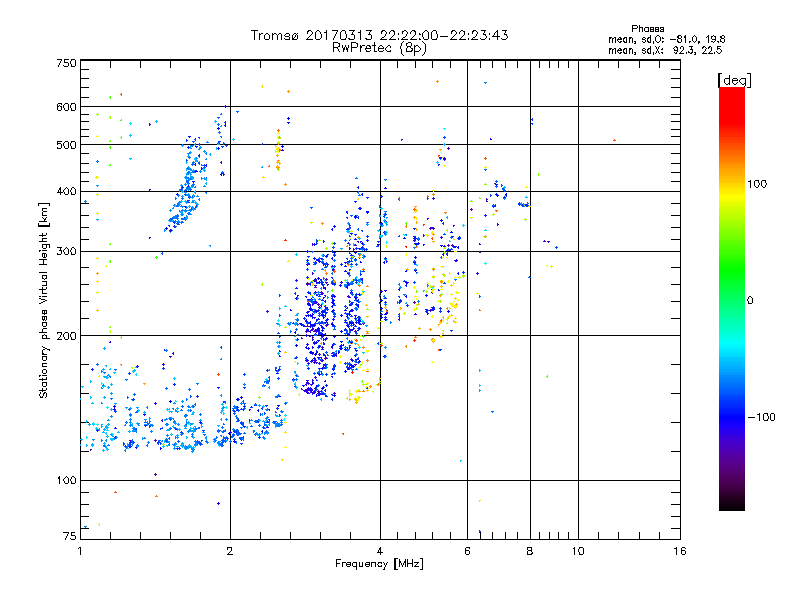The width and height of the screenshot is (800, 600).
Task: Click the 'Phases' header label
Action: (647, 29)
